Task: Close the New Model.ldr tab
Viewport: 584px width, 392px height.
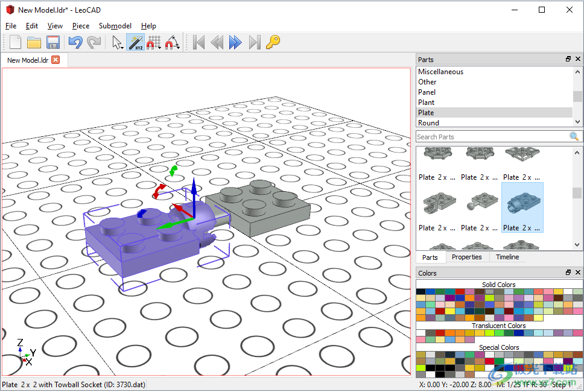Action: coord(56,60)
